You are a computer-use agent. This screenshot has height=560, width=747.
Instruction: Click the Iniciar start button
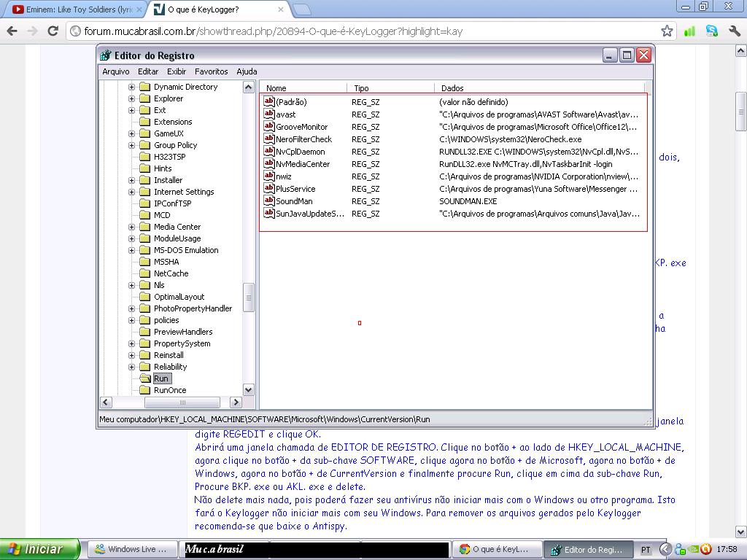(42, 549)
